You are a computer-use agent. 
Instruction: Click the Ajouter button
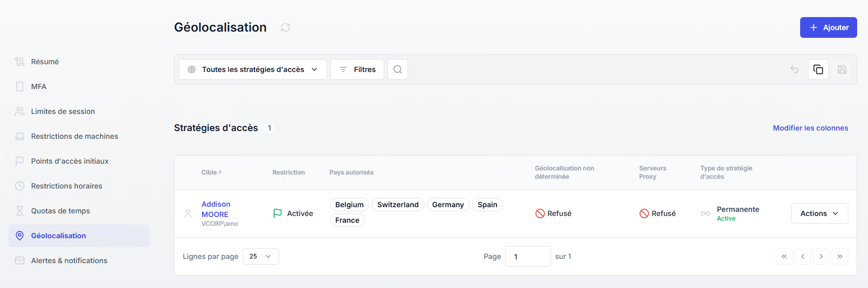point(828,27)
